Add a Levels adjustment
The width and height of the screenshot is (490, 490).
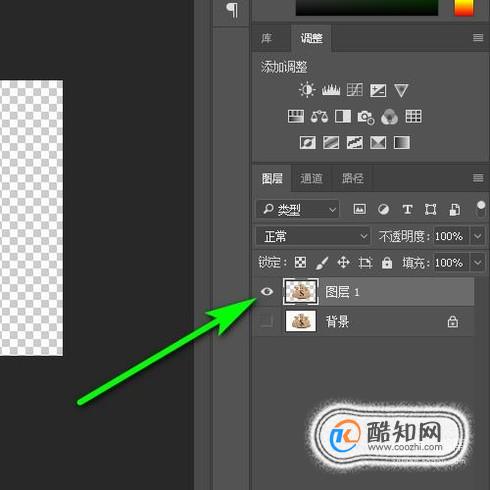331,90
